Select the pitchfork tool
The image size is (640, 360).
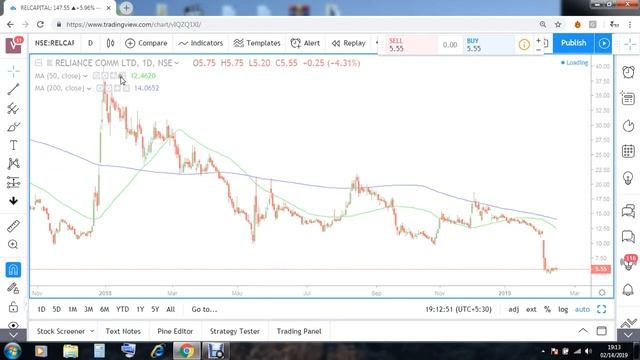pyautogui.click(x=13, y=108)
